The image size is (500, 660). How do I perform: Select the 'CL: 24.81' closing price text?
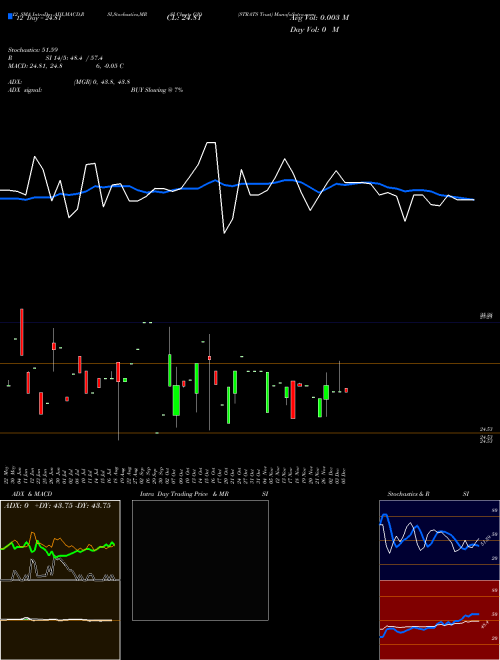(x=184, y=18)
